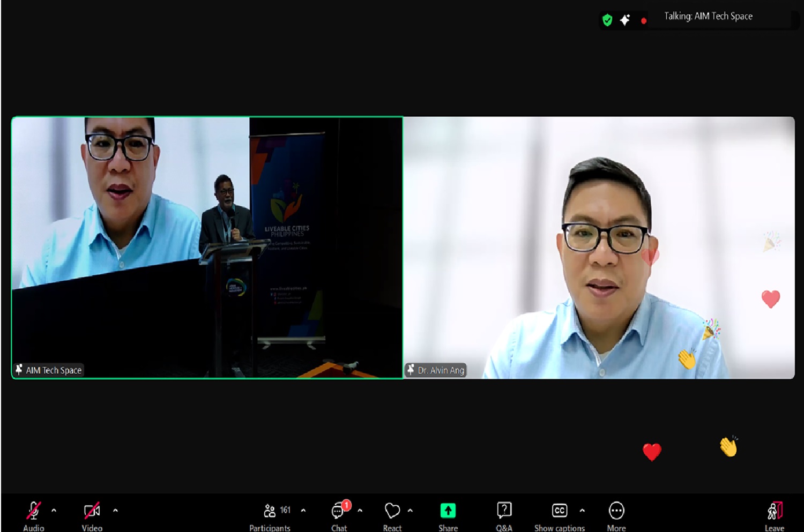The height and width of the screenshot is (532, 804).
Task: Expand the Participants options caret
Action: pyautogui.click(x=303, y=511)
